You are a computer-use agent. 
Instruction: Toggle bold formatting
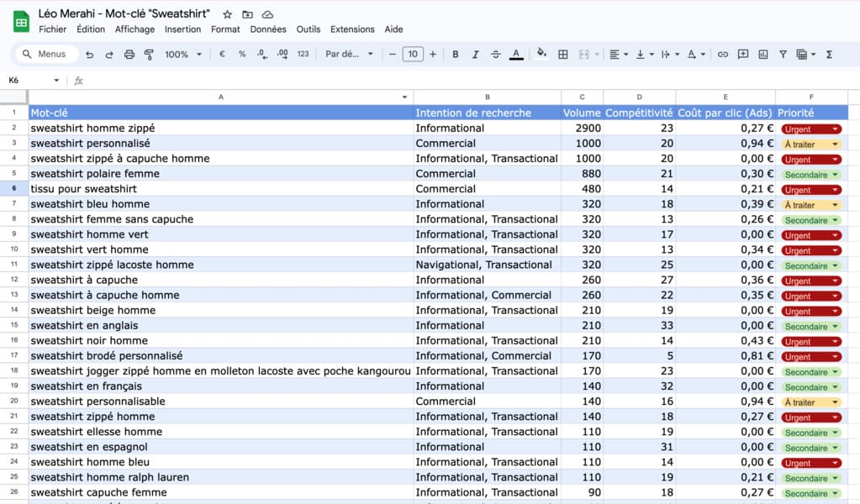[x=456, y=55]
